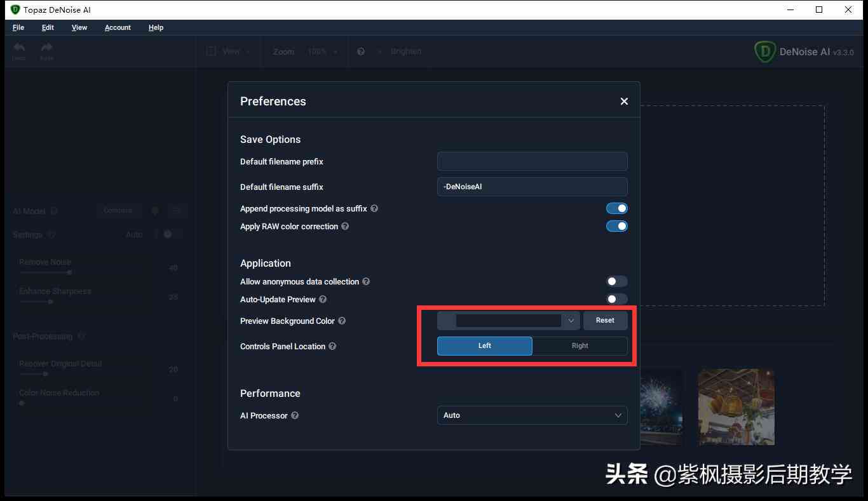Click the Save Options heading
Image resolution: width=868 pixels, height=501 pixels.
tap(270, 140)
